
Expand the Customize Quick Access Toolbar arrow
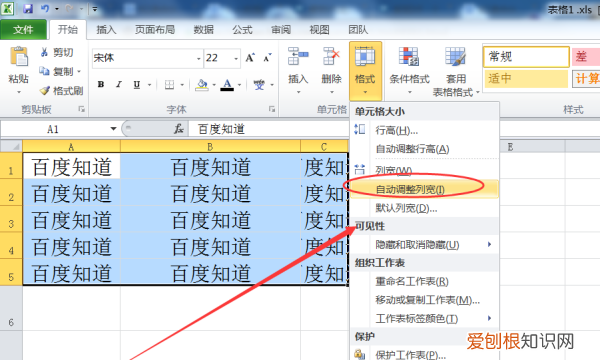point(95,8)
